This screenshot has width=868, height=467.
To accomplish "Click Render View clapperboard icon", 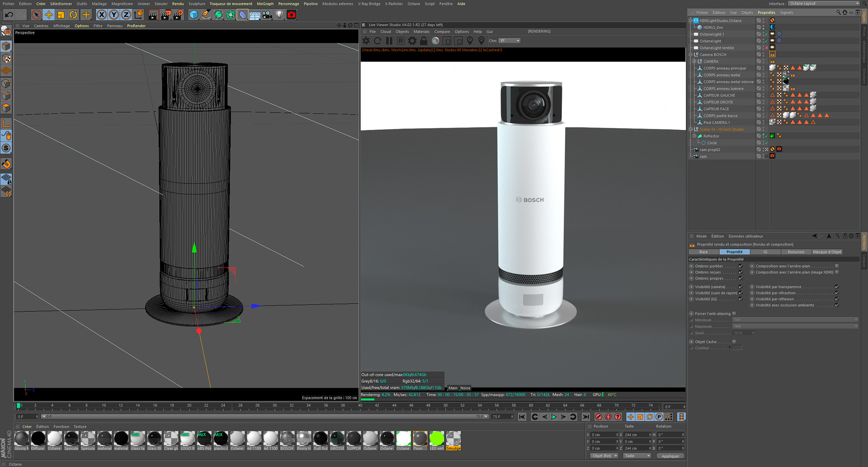I will click(153, 15).
